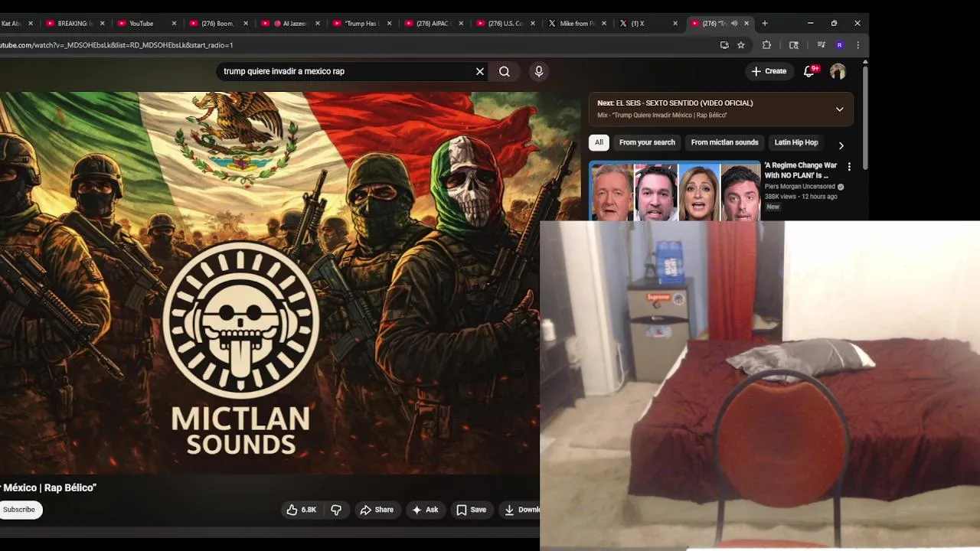This screenshot has height=551, width=980.
Task: Close the AIPAC tab
Action: (x=461, y=24)
